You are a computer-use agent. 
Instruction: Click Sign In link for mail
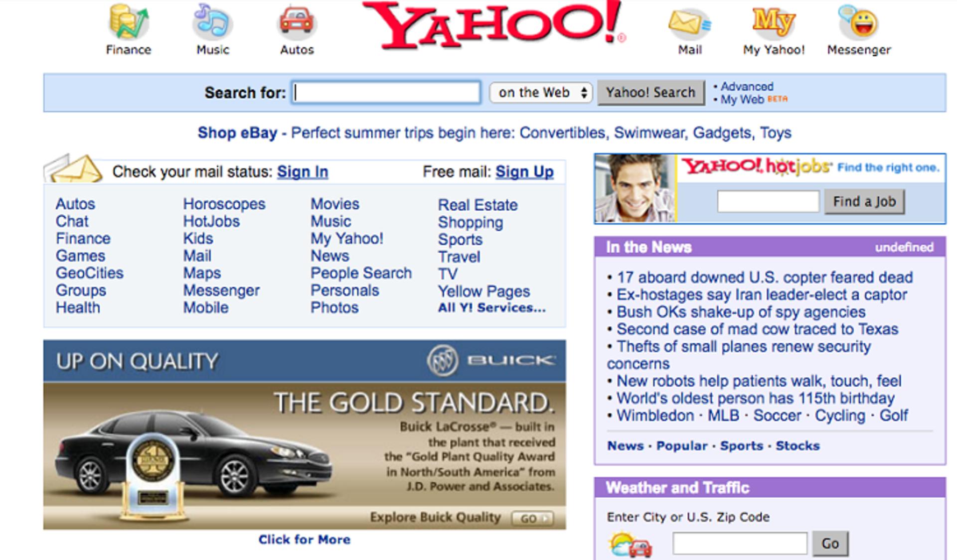pyautogui.click(x=303, y=172)
